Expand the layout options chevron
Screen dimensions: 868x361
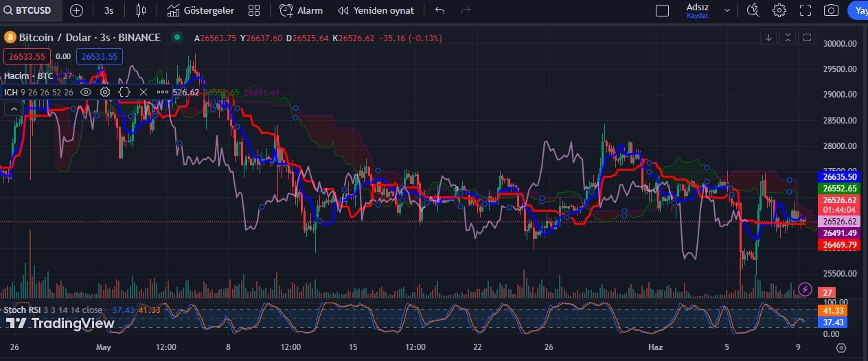tap(728, 10)
